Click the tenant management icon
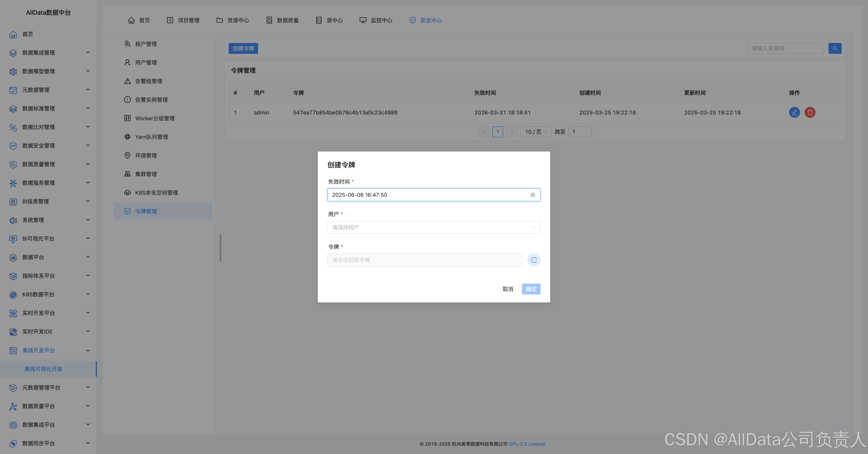This screenshot has width=868, height=454. coord(127,44)
